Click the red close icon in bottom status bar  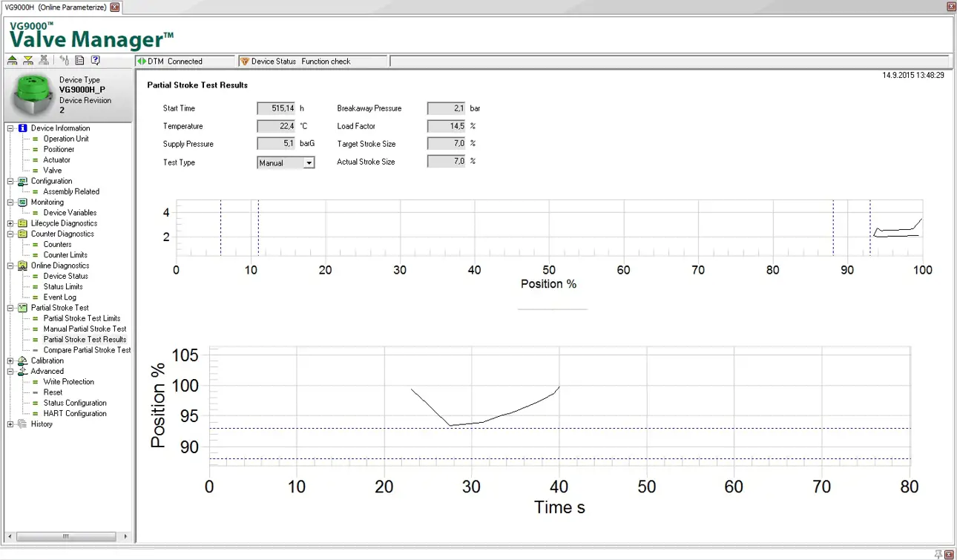point(950,554)
